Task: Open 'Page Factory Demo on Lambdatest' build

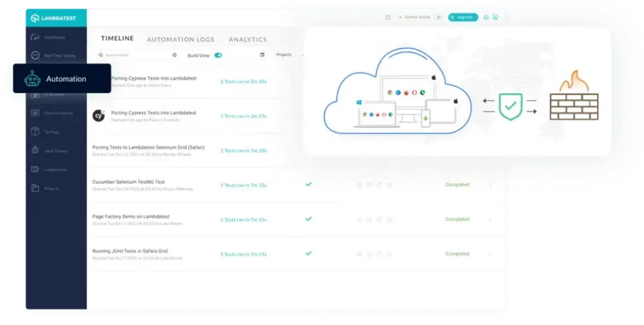Action: click(131, 217)
